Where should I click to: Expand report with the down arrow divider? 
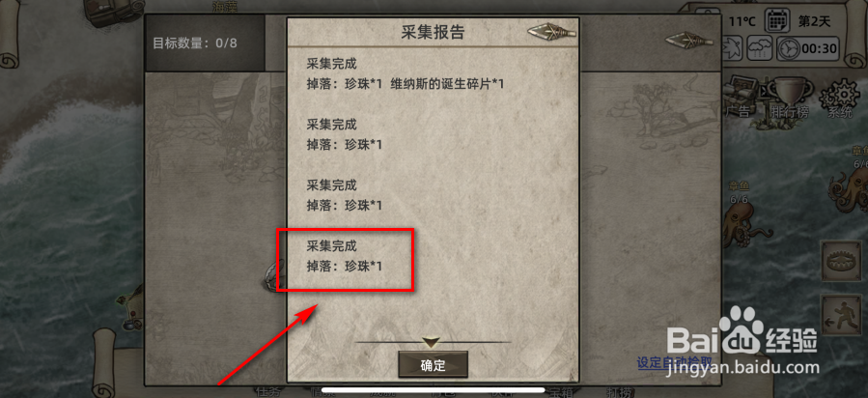431,342
